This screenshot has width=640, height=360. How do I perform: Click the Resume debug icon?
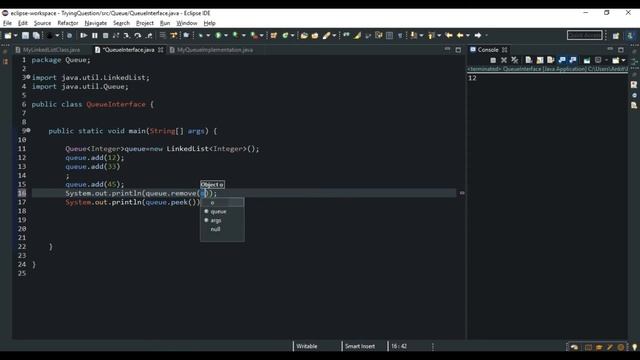[x=83, y=36]
